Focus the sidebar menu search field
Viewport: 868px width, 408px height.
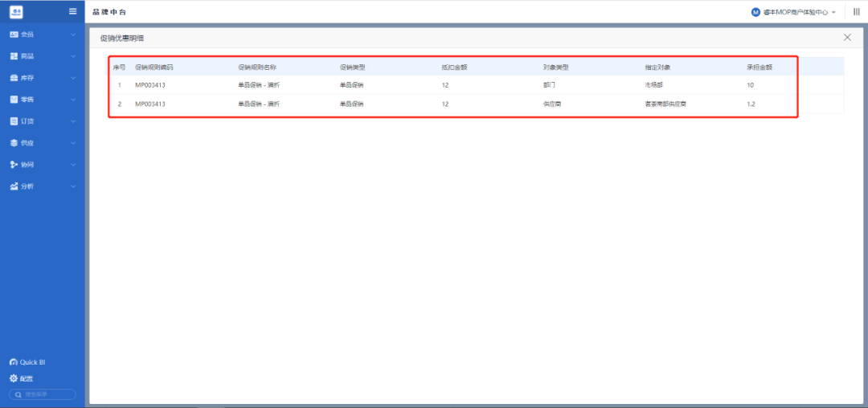(x=42, y=394)
